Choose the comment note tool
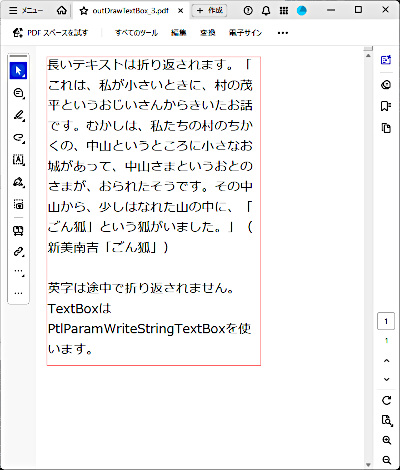Viewport: 400px width, 470px height. (18, 93)
